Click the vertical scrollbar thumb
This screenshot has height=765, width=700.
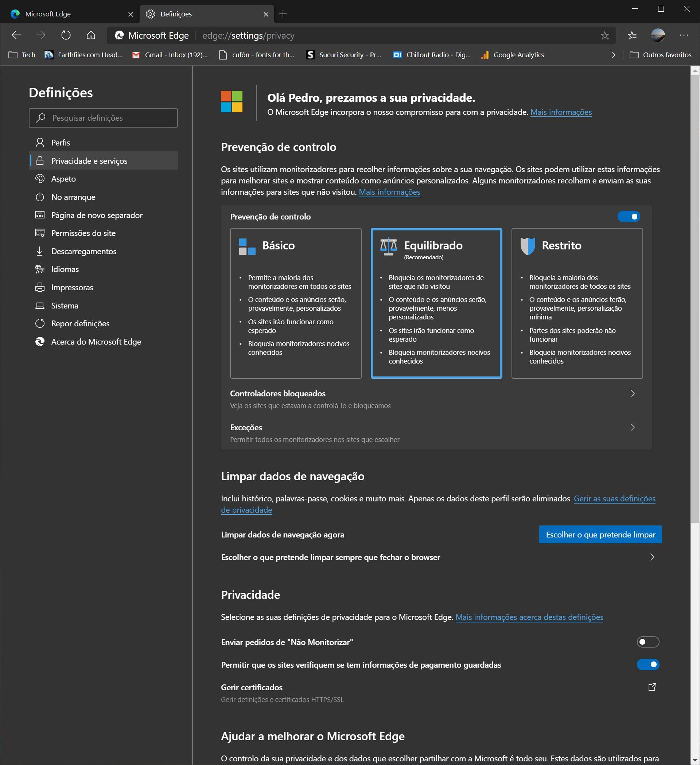pos(695,299)
